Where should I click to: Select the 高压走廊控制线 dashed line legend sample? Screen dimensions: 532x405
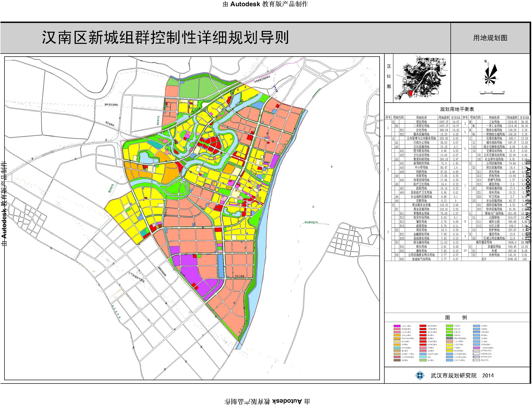[476, 351]
